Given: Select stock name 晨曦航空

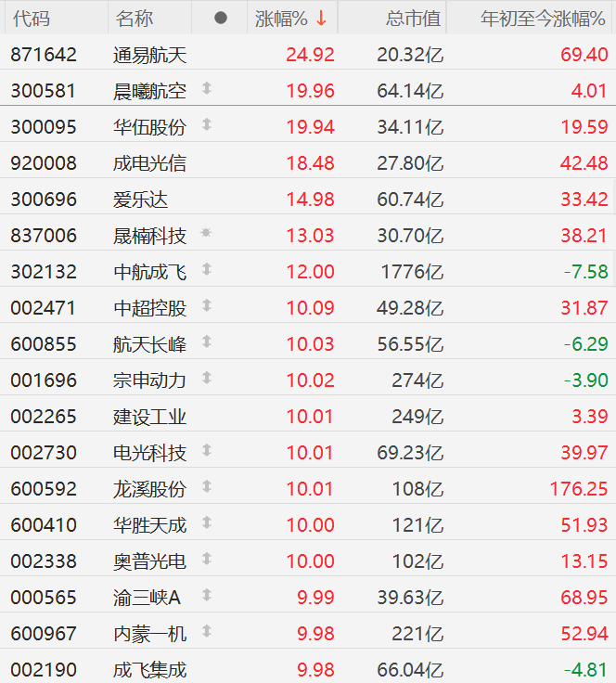Looking at the screenshot, I should point(149,91).
